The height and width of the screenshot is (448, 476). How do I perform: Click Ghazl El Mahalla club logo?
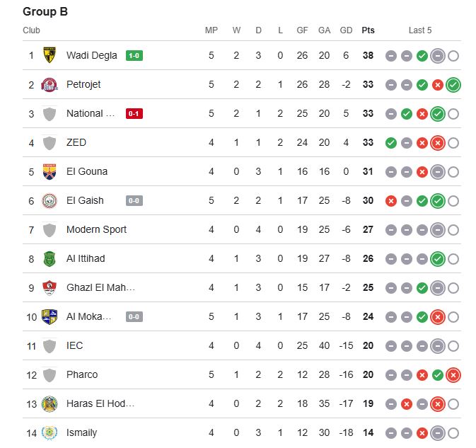click(x=50, y=287)
